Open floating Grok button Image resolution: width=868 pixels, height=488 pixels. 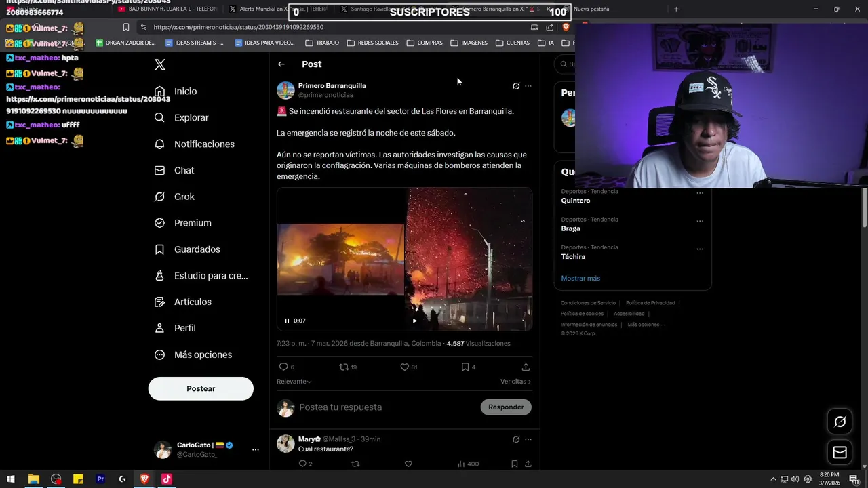point(840,422)
